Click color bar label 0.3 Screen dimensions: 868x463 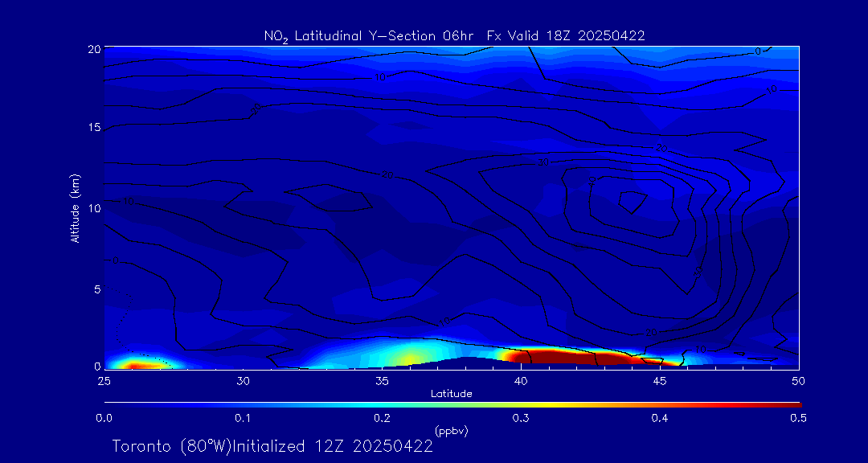pyautogui.click(x=520, y=418)
